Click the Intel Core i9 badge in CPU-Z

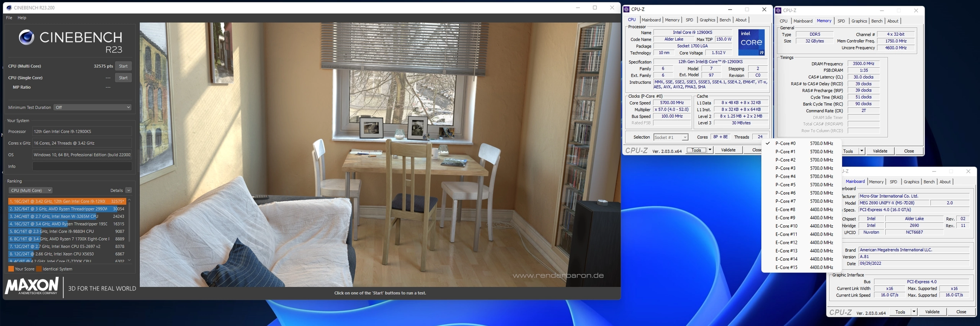point(751,42)
